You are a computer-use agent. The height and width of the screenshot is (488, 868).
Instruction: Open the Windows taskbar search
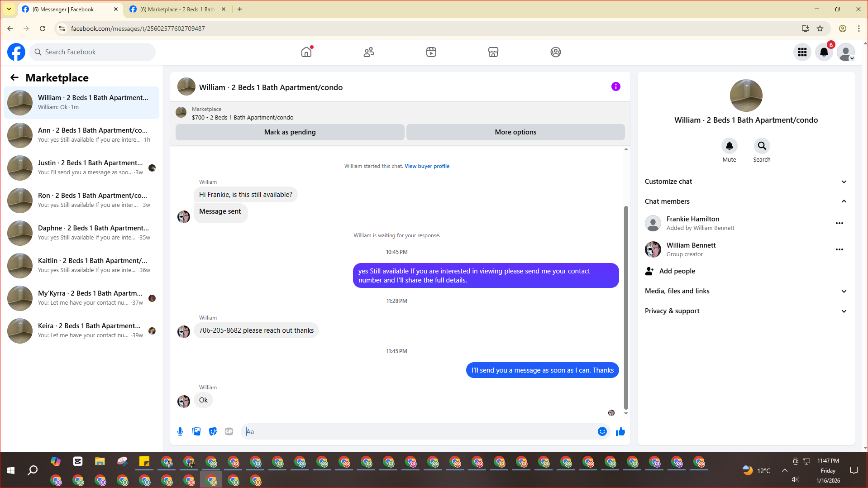tap(33, 470)
